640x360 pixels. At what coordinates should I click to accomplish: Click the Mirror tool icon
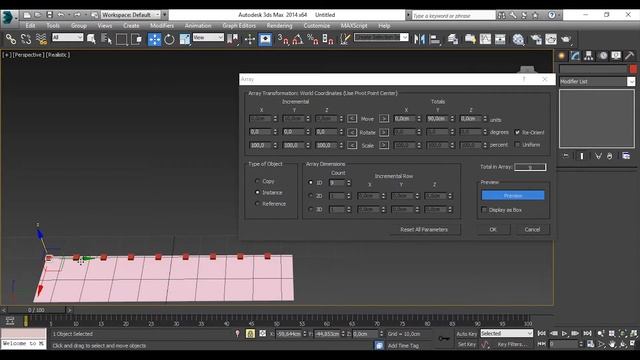pyautogui.click(x=419, y=39)
